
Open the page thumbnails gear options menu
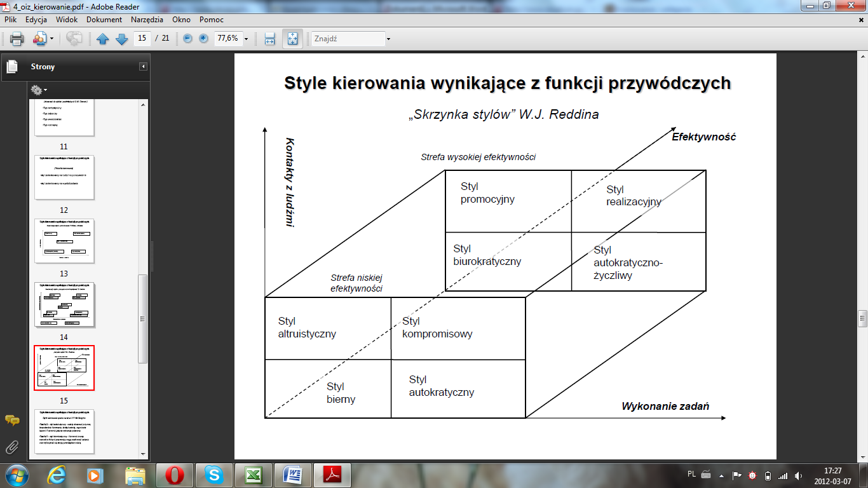click(x=39, y=90)
